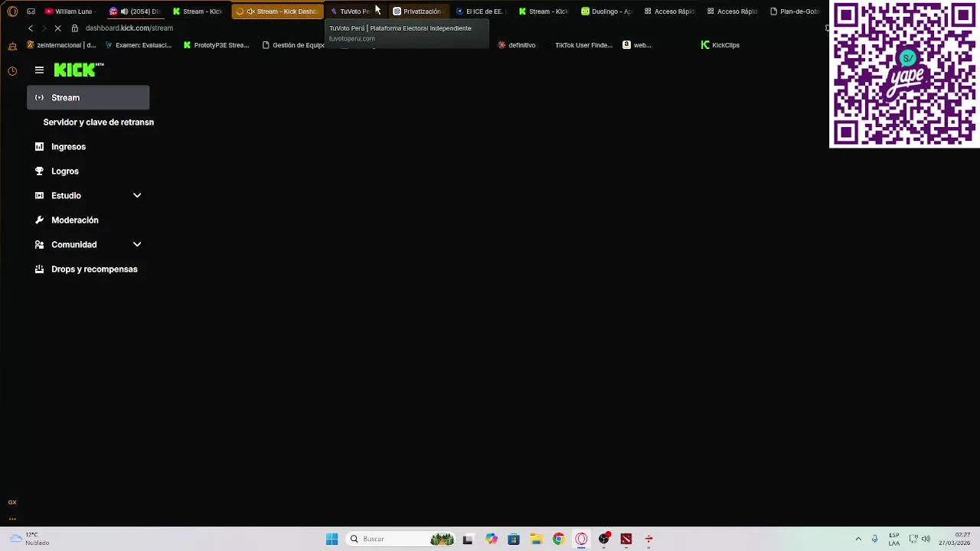Open Examen: Evaluaci... bookmark
Viewport: 980px width, 551px height.
(x=138, y=45)
